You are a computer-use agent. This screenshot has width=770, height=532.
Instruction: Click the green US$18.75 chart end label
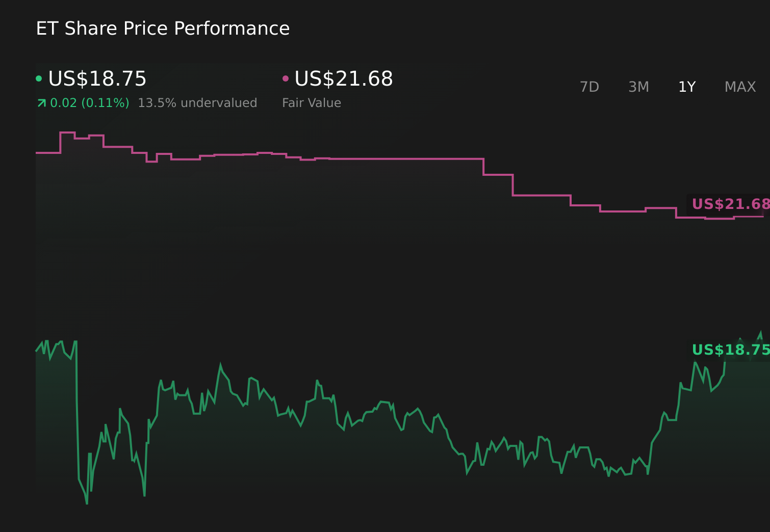click(730, 350)
